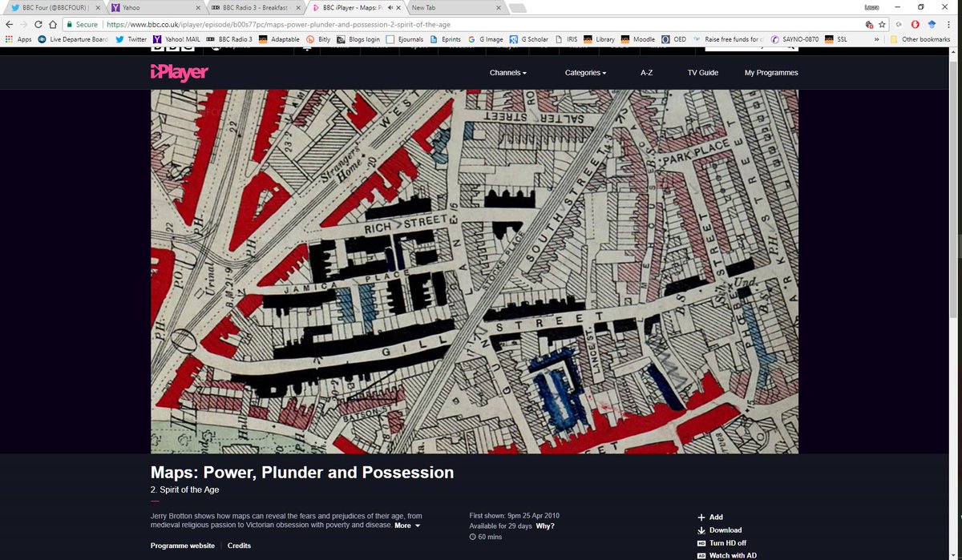This screenshot has width=962, height=560.
Task: Open the Raise free funds bookmark
Action: click(x=727, y=38)
